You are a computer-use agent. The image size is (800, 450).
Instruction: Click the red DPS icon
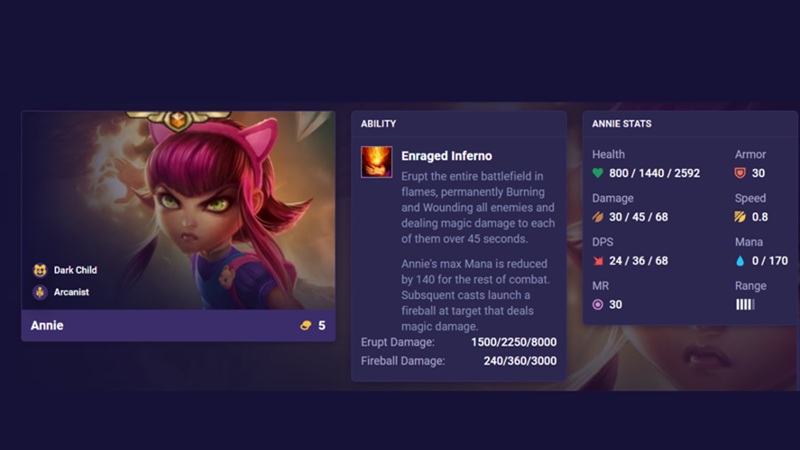coord(597,261)
